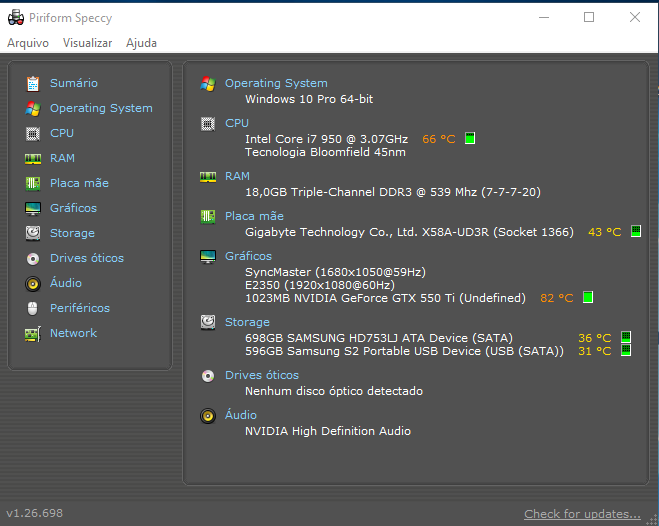
Task: Select the Network card icon in sidebar
Action: 33,334
